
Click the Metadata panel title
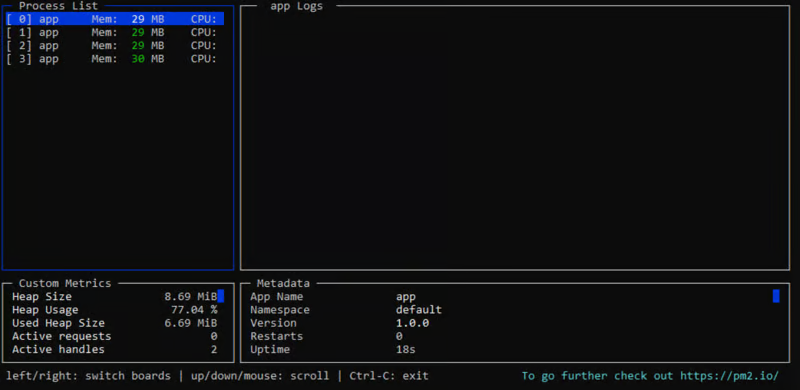tap(283, 283)
